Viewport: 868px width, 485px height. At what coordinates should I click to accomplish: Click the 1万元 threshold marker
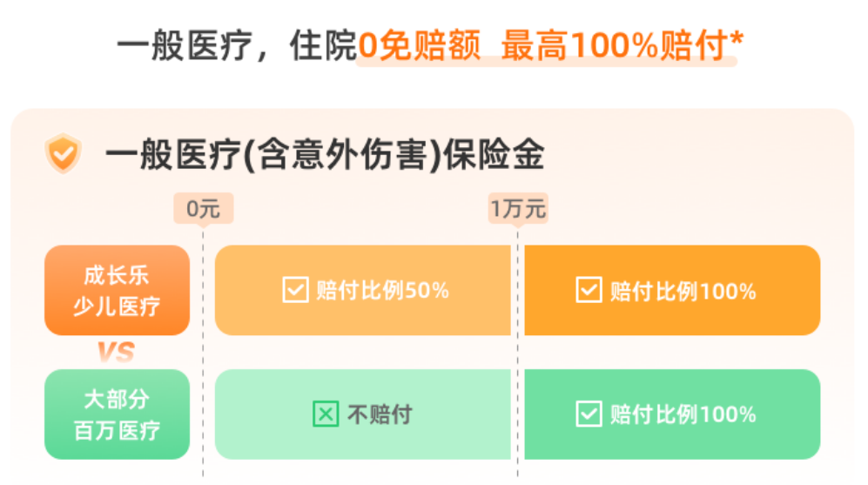pyautogui.click(x=518, y=209)
